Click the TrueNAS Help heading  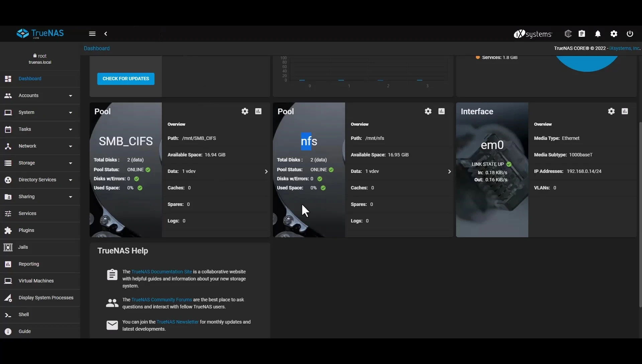pyautogui.click(x=123, y=251)
